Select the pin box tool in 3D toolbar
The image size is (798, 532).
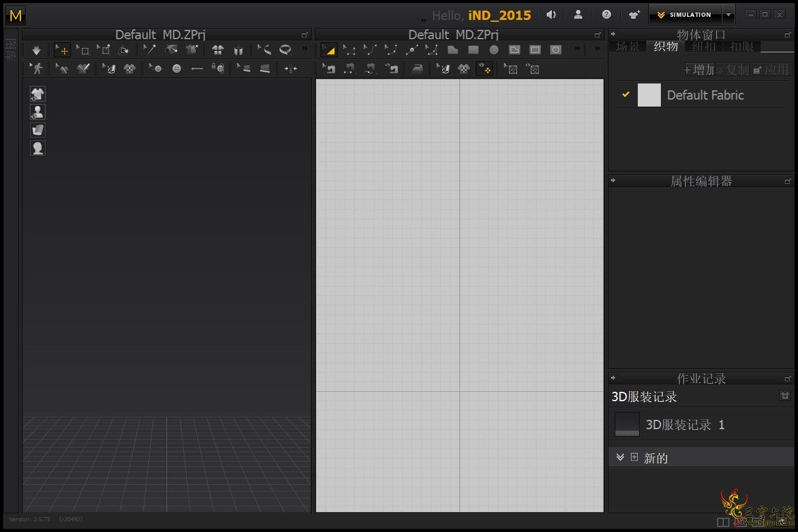[x=103, y=50]
